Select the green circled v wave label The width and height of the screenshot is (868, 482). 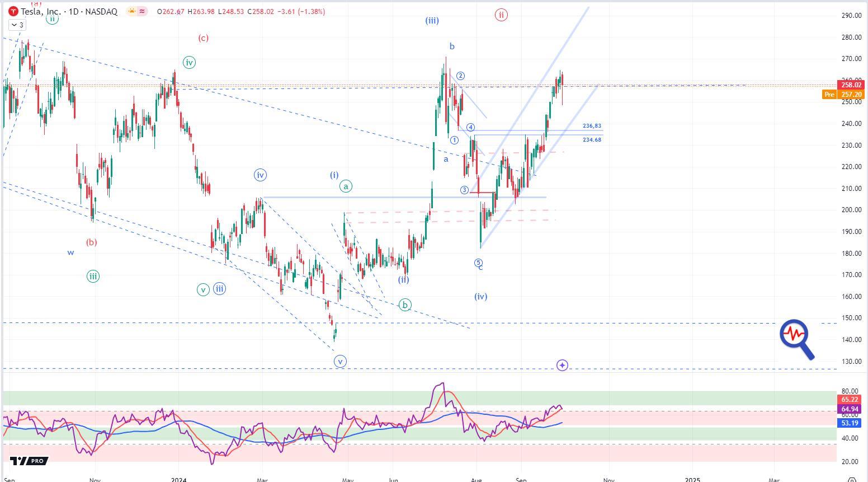(203, 289)
